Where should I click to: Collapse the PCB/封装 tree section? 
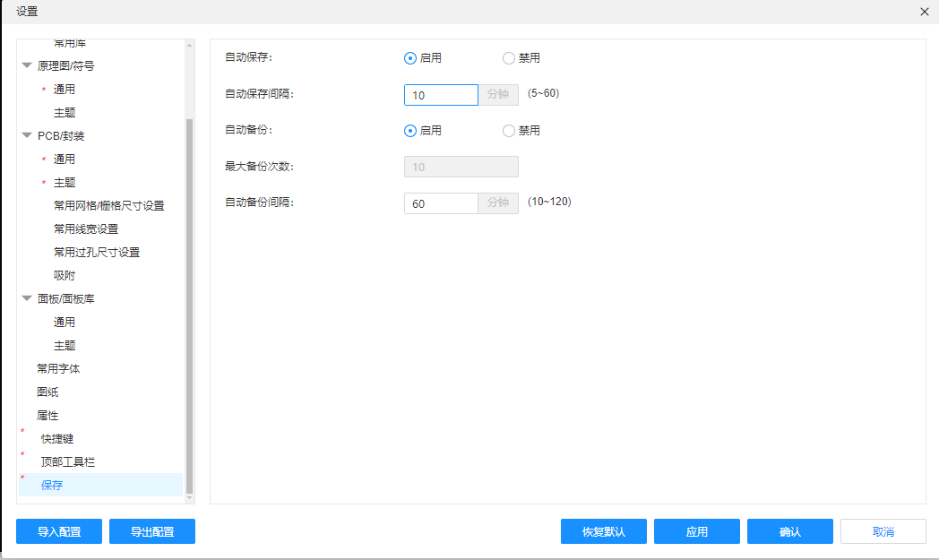(x=27, y=135)
